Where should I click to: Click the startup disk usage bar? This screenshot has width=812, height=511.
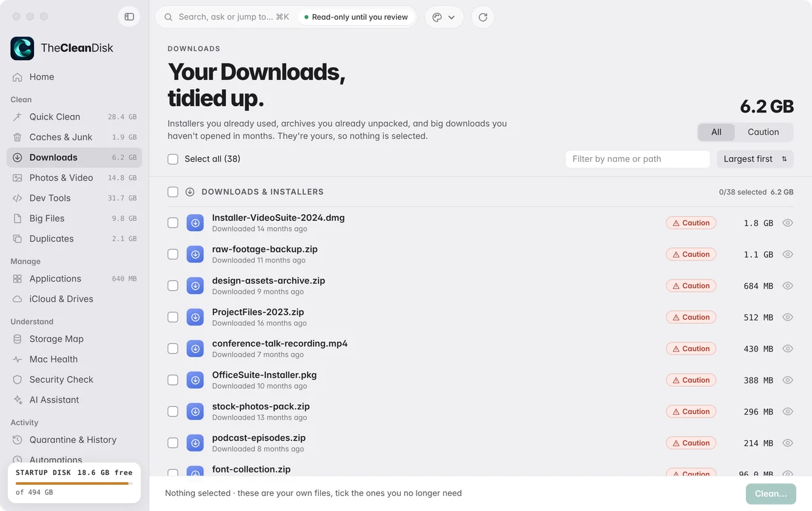(74, 483)
